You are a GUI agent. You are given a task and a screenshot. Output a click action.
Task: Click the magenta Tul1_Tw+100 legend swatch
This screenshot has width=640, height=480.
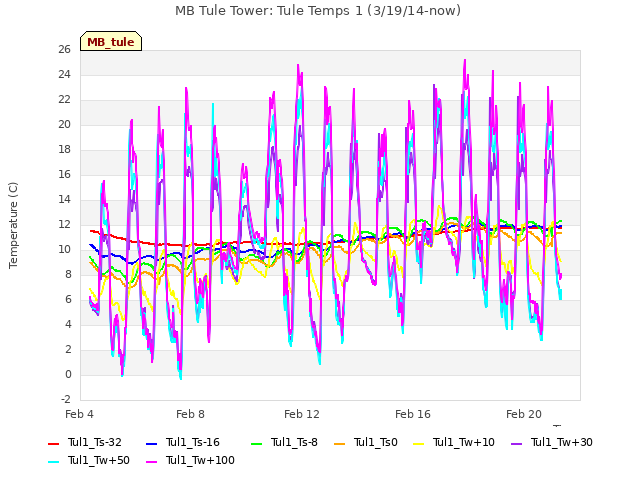[151, 461]
